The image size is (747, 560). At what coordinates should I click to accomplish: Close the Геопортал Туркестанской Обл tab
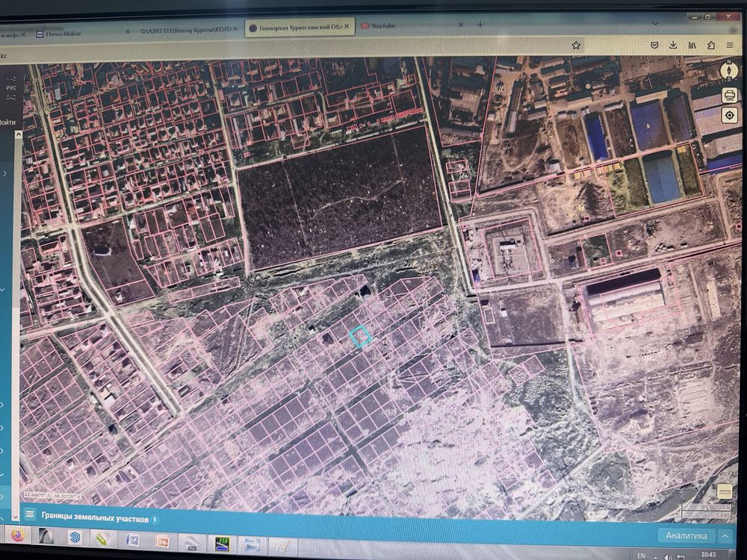347,27
